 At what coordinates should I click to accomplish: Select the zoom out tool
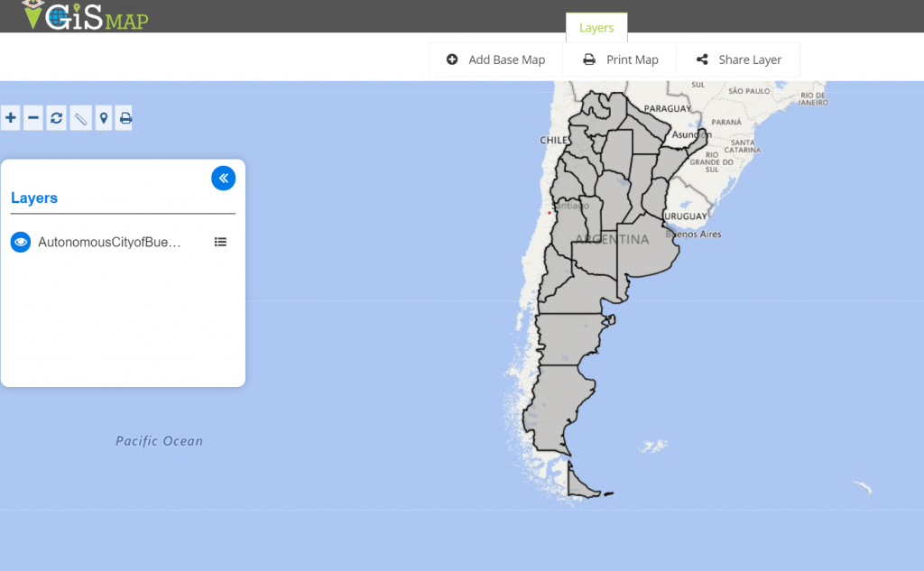tap(32, 117)
